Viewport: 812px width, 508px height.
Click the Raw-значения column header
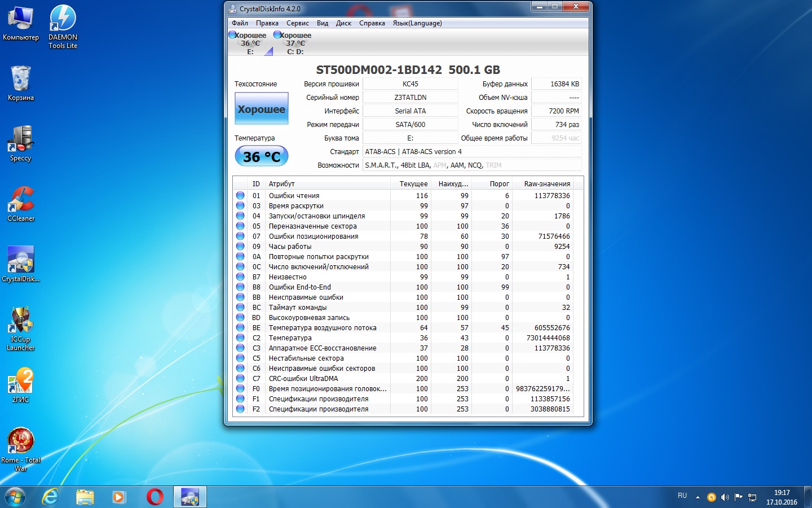point(546,183)
